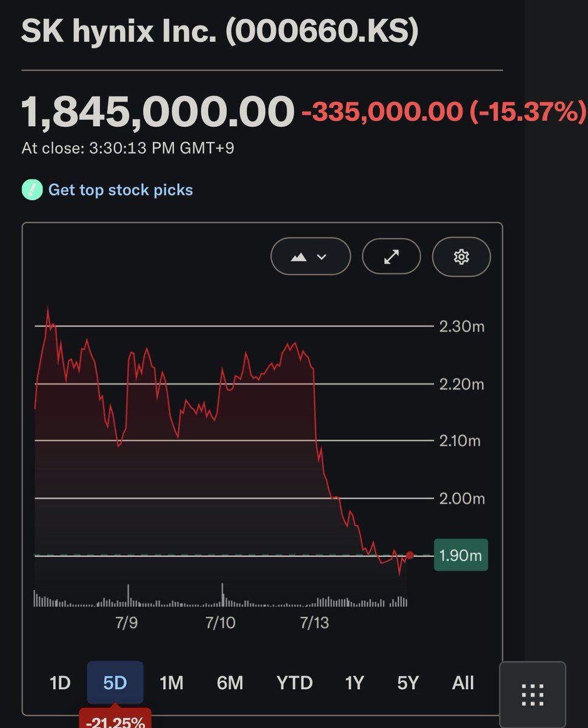Click the 7/10 date on the axis
This screenshot has width=588, height=728.
[220, 623]
